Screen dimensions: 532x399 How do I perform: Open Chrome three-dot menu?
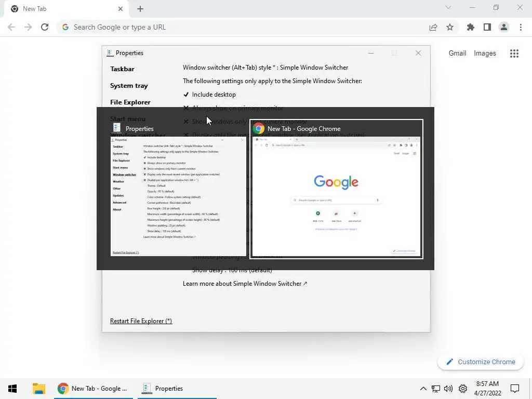point(521,27)
